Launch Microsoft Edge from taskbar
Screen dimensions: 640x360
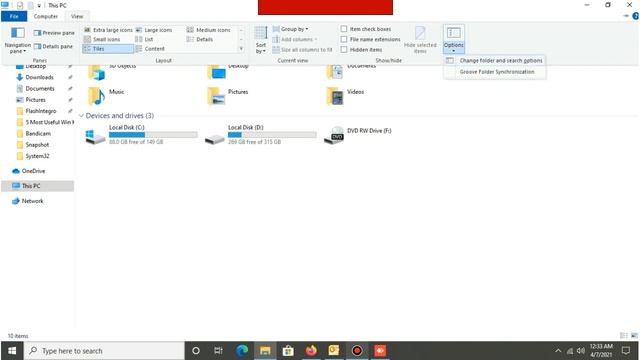pos(242,351)
